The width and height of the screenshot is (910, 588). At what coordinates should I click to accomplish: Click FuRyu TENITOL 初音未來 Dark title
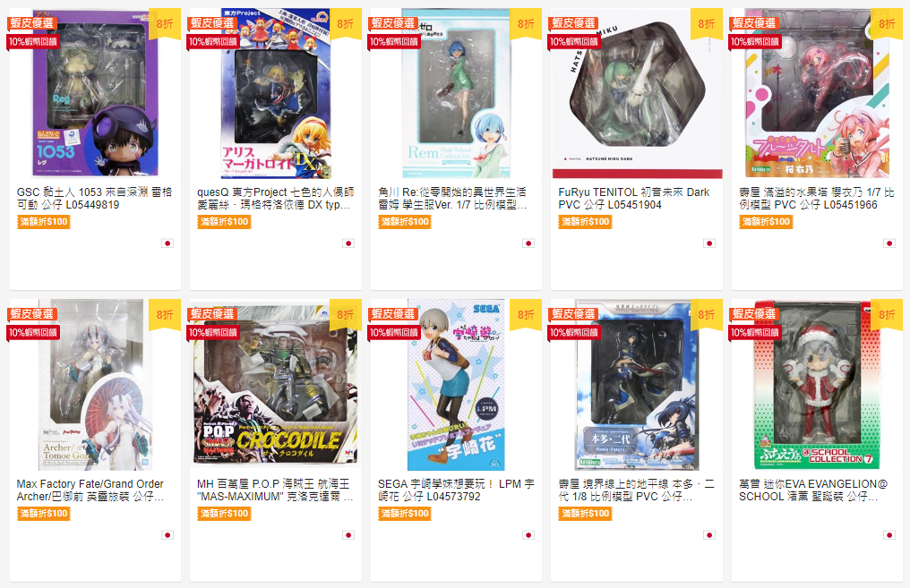pyautogui.click(x=634, y=199)
